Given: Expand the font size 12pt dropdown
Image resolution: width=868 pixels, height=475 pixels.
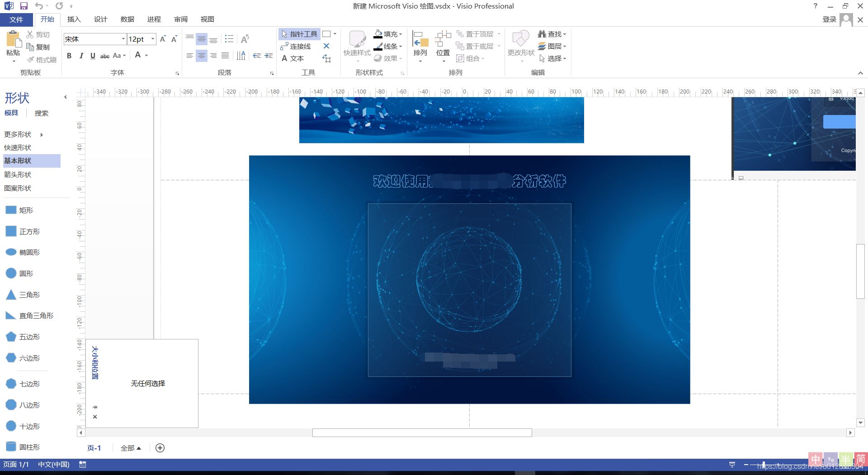Looking at the screenshot, I should tap(153, 39).
